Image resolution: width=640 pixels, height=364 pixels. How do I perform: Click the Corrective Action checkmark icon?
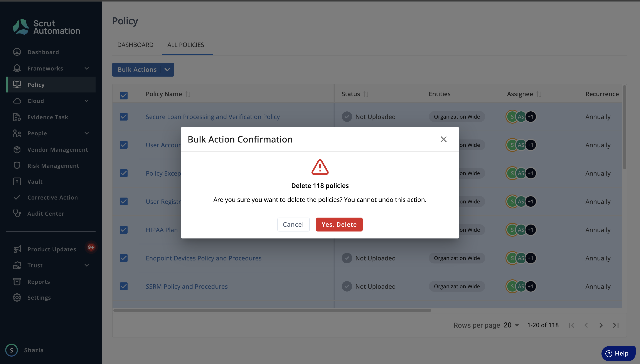[17, 198]
